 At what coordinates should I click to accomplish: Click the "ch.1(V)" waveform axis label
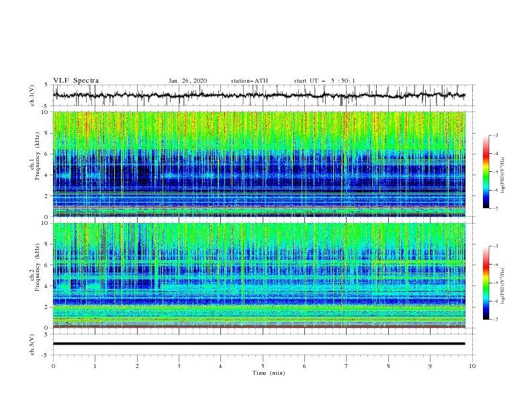tap(32, 95)
